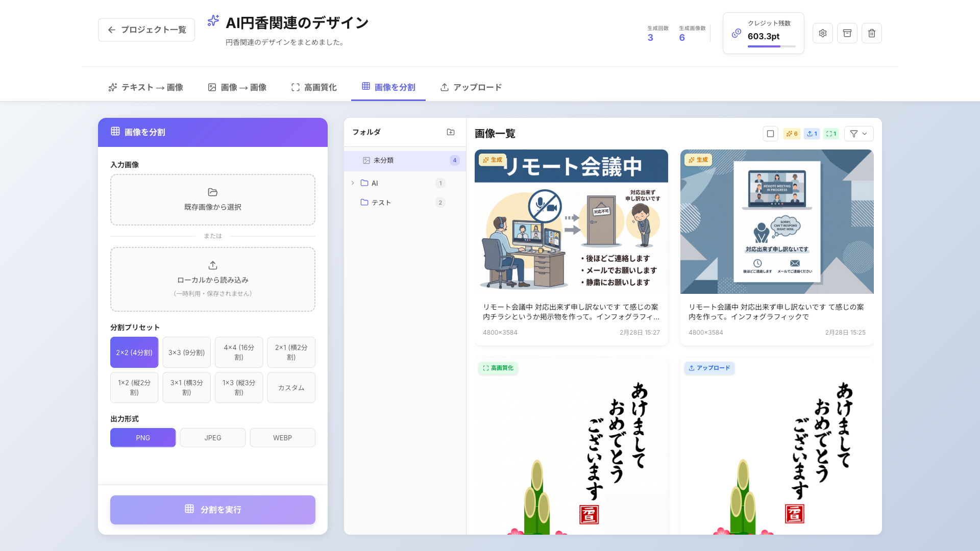Choose PNG output format
This screenshot has width=980, height=551.
(143, 438)
